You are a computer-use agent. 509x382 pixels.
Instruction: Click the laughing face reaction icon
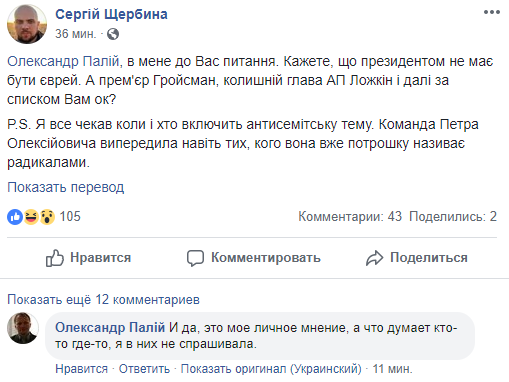[31, 217]
